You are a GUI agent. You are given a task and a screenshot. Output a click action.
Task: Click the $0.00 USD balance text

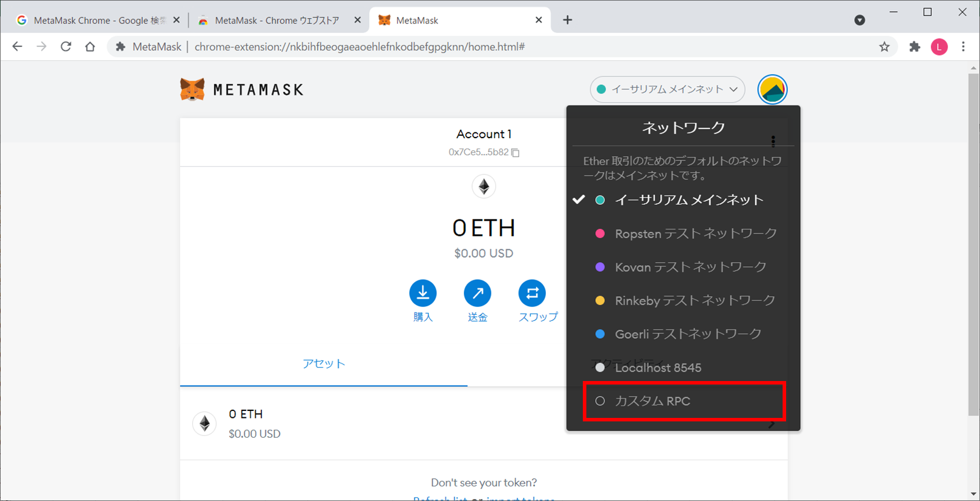point(484,253)
